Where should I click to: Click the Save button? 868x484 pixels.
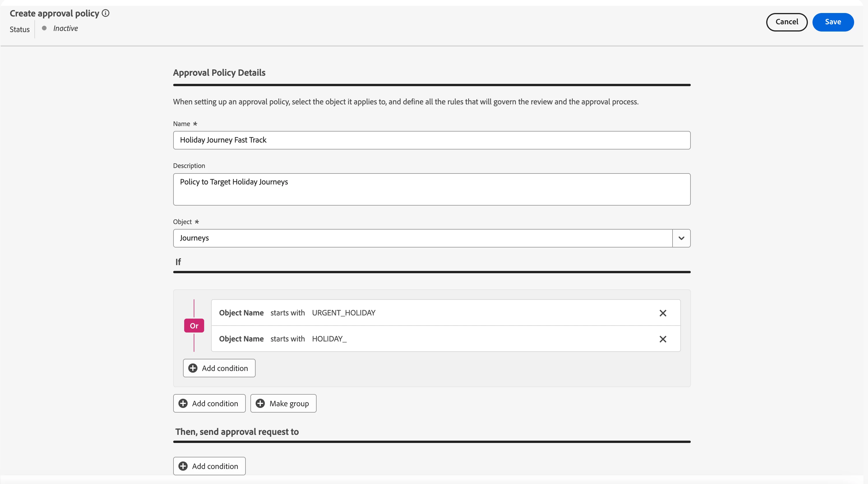tap(833, 22)
